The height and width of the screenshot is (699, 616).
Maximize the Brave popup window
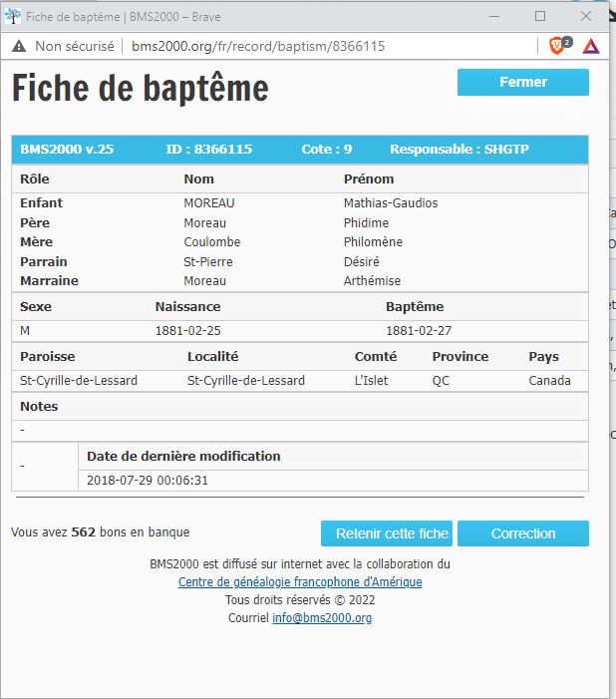tap(540, 17)
